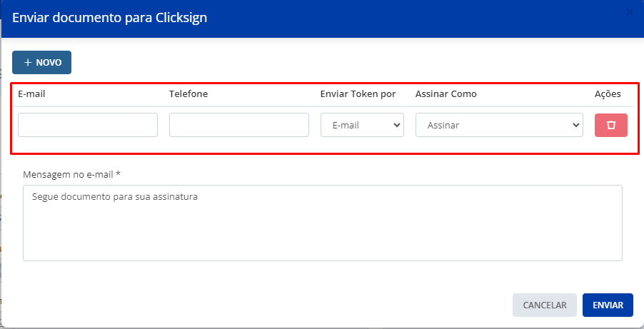
Task: Click the E-mail column header
Action: click(x=31, y=94)
